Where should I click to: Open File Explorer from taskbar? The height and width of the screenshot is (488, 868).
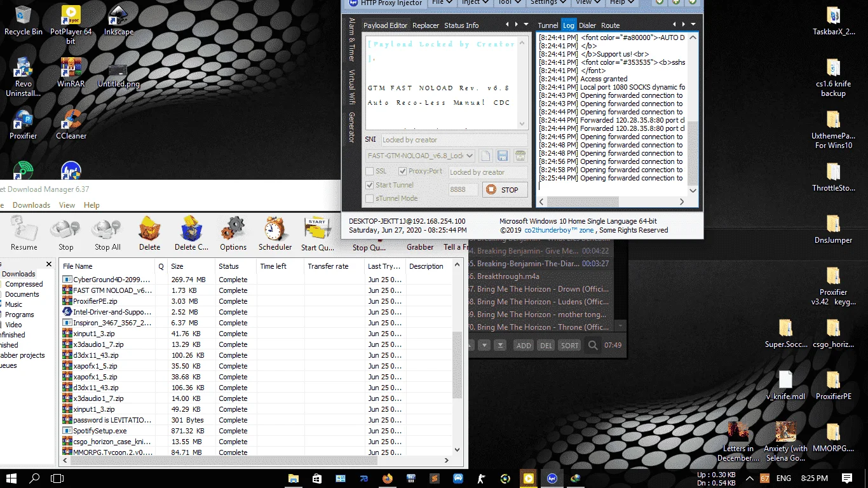click(x=294, y=478)
